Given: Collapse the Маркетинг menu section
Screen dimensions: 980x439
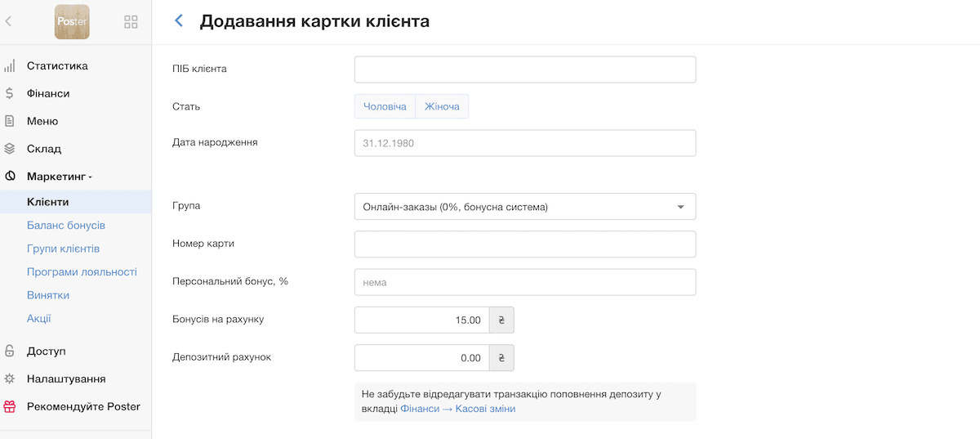Looking at the screenshot, I should pyautogui.click(x=60, y=177).
